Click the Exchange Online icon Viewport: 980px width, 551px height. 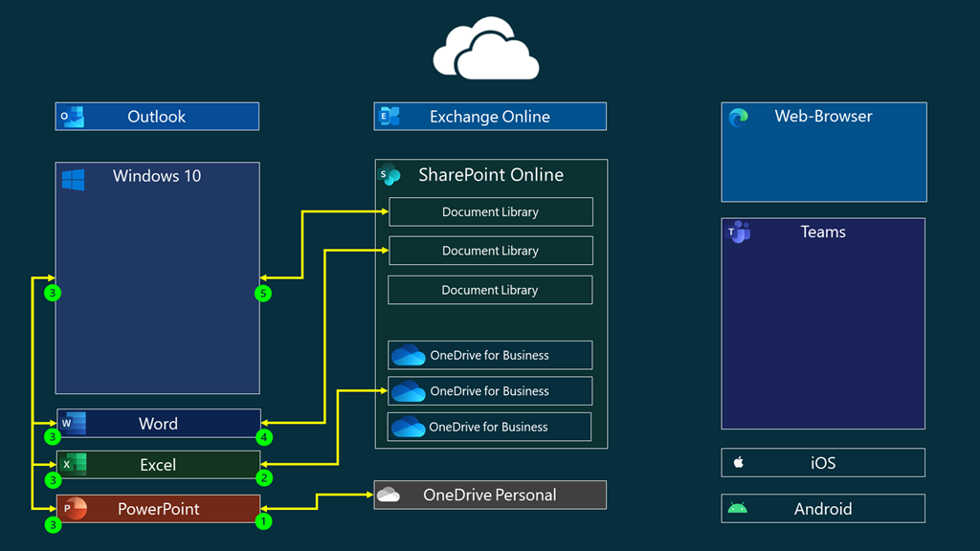pyautogui.click(x=390, y=117)
